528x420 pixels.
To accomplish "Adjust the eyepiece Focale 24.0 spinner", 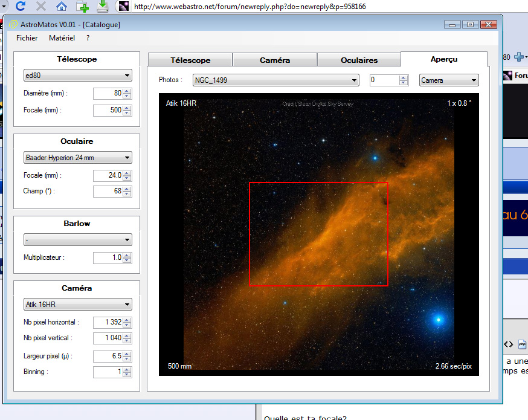I will click(x=127, y=175).
